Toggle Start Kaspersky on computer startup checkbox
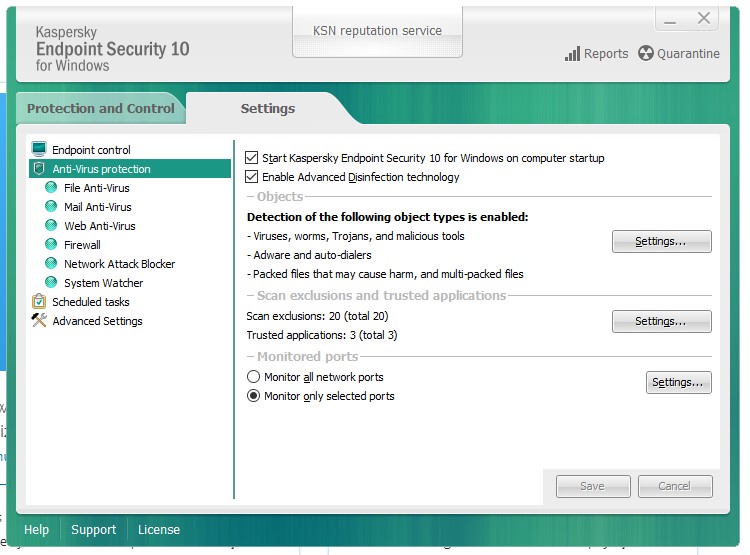Image resolution: width=750 pixels, height=555 pixels. (x=252, y=157)
